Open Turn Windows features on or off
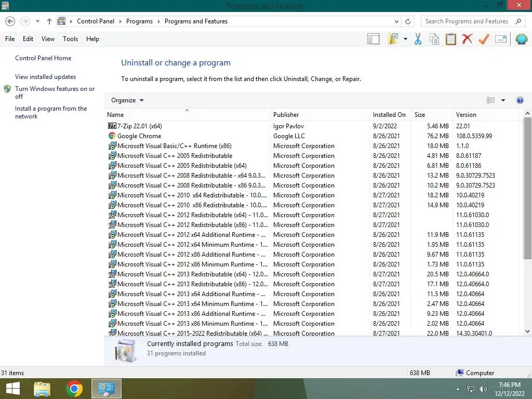Image resolution: width=532 pixels, height=399 pixels. pyautogui.click(x=55, y=92)
